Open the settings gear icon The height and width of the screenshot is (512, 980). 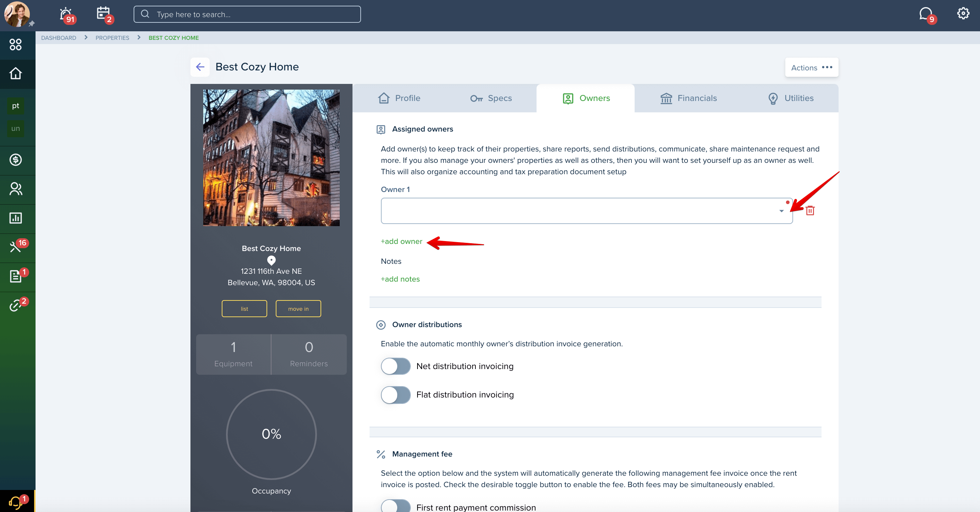tap(963, 14)
